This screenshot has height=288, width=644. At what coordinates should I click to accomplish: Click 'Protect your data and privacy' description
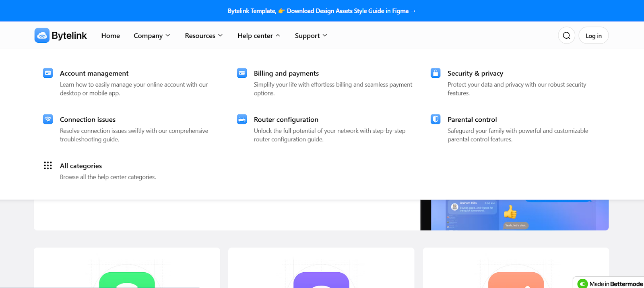pyautogui.click(x=517, y=89)
